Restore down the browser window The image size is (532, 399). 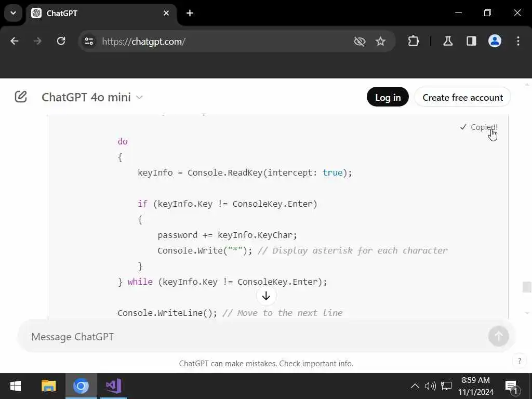[x=487, y=13]
